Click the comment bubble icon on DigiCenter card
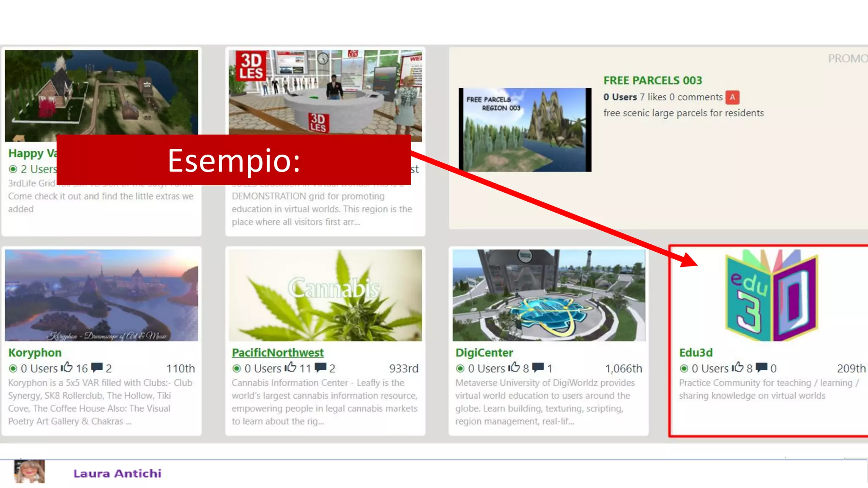This screenshot has height=488, width=868. click(x=538, y=367)
